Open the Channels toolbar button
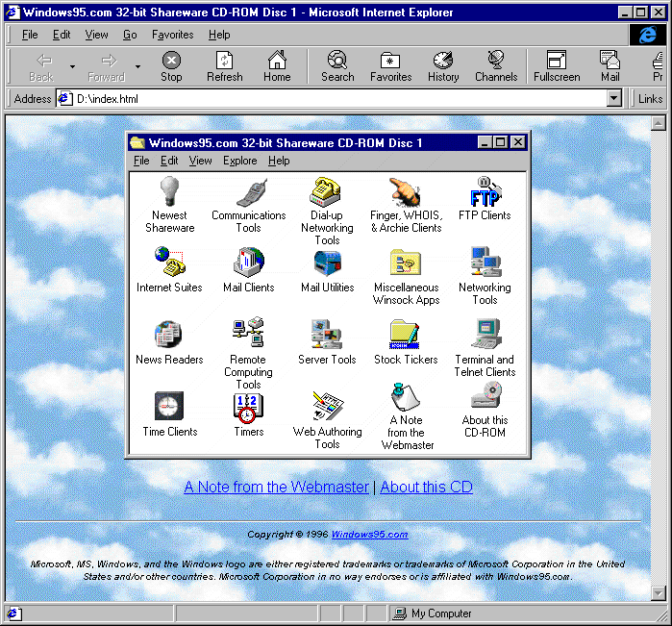 pos(496,66)
